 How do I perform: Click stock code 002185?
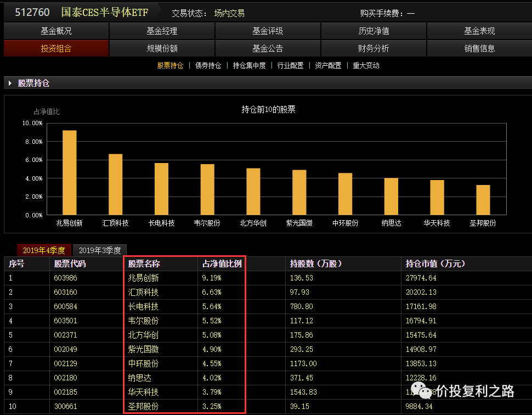point(65,392)
